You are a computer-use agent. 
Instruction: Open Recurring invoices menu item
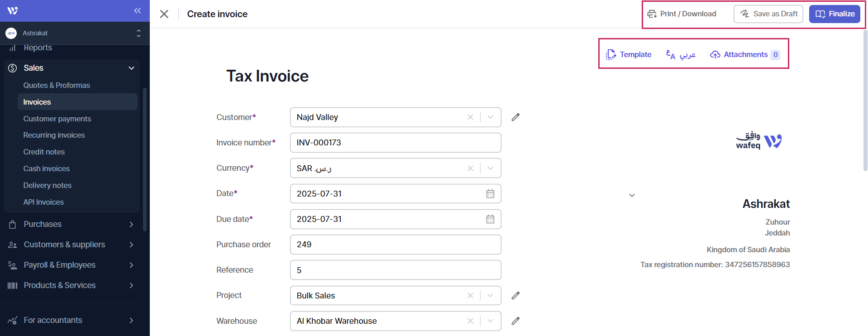tap(54, 135)
